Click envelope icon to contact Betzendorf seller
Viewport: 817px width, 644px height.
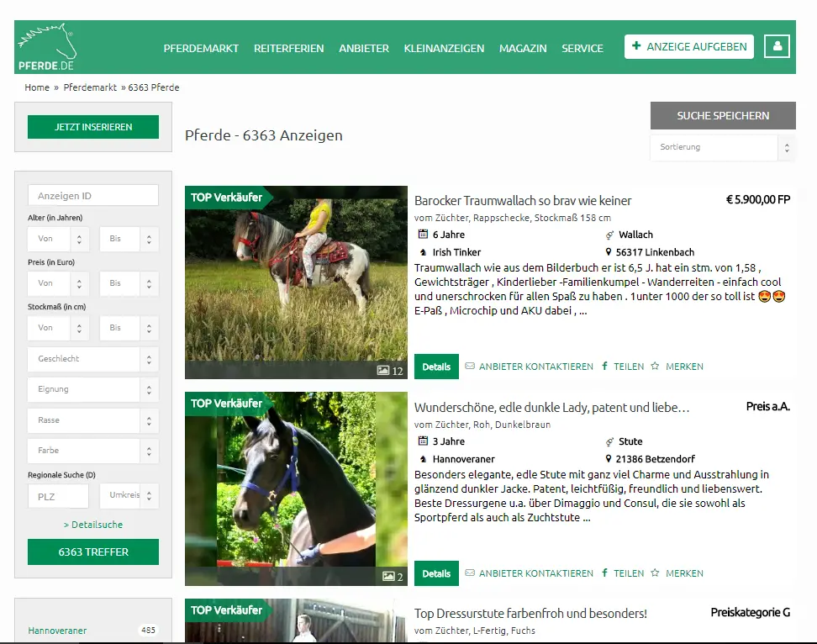click(470, 573)
